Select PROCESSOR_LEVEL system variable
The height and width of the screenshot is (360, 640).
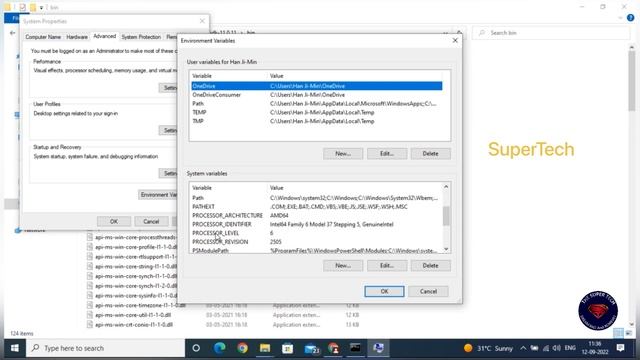[x=316, y=233]
